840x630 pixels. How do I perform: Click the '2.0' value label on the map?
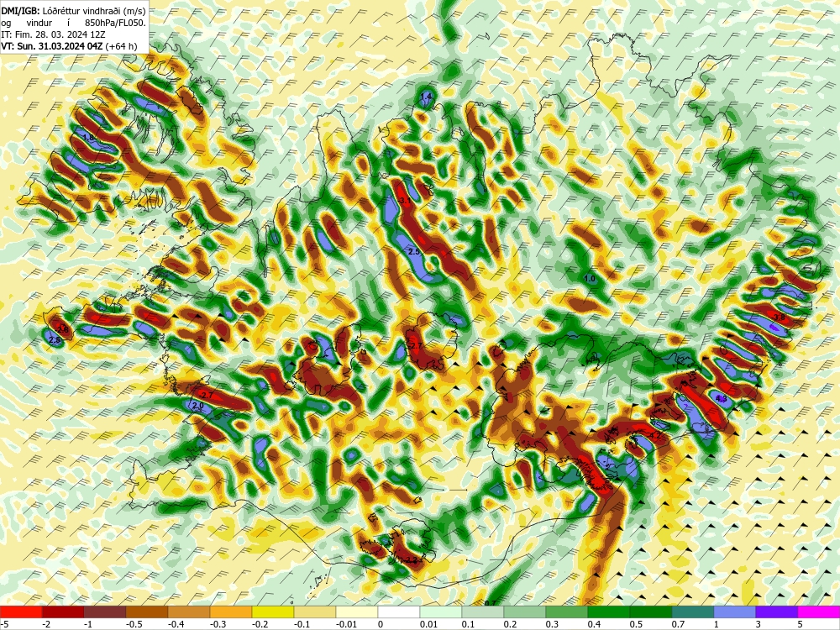pyautogui.click(x=197, y=406)
